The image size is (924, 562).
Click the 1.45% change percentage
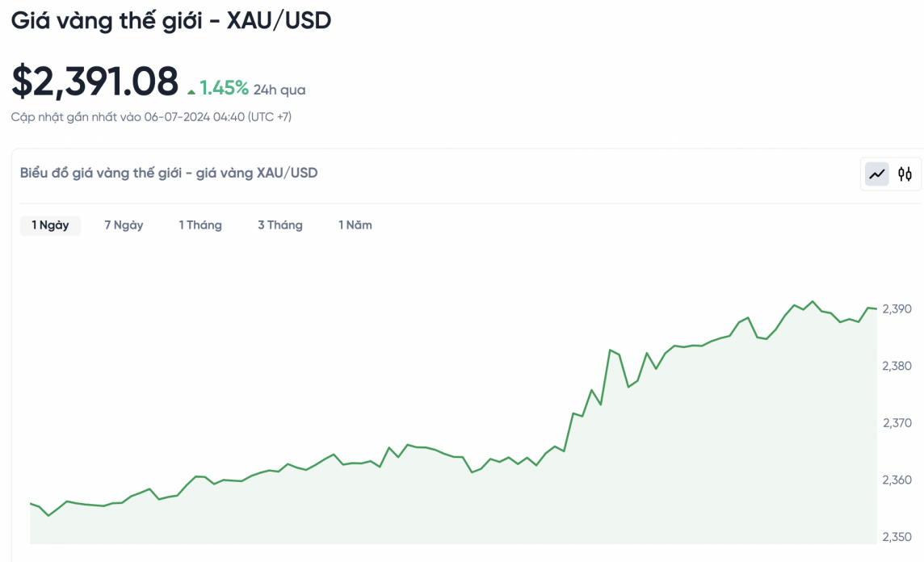click(x=224, y=88)
